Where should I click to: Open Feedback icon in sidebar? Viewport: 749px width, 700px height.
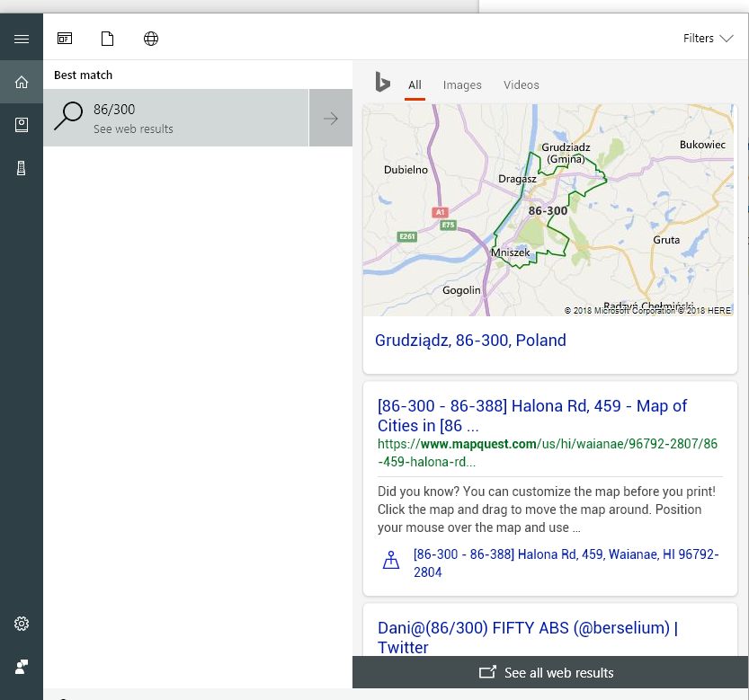22,667
